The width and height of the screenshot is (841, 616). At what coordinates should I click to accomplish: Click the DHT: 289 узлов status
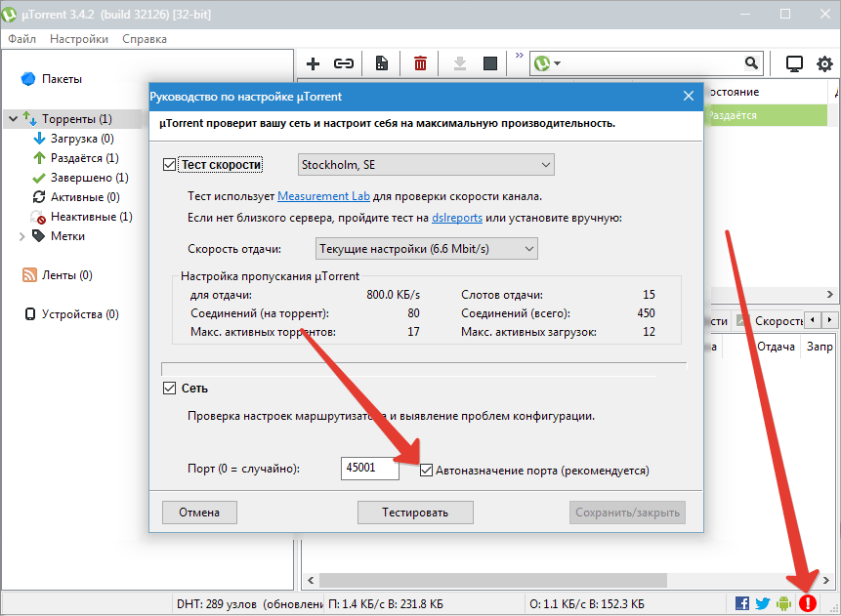point(250,603)
